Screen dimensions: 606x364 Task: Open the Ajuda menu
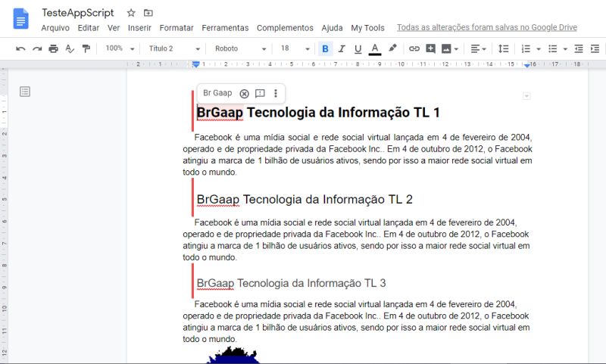point(332,28)
